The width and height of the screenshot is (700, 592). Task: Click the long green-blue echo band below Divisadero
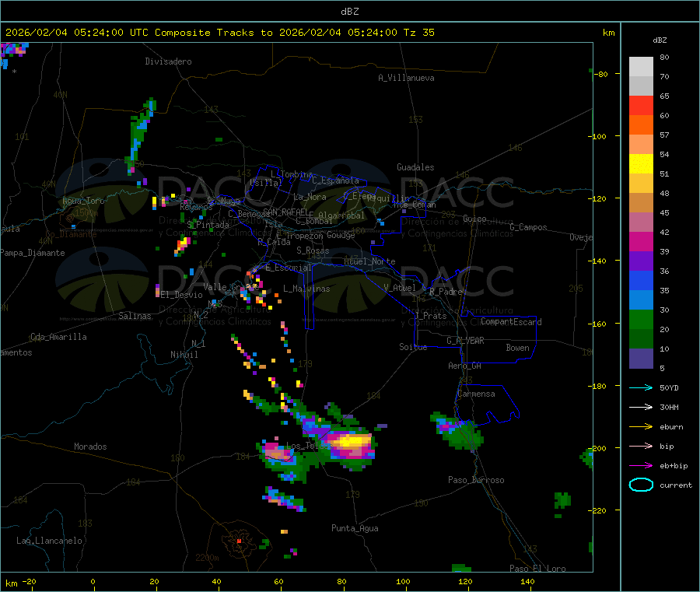click(x=141, y=135)
